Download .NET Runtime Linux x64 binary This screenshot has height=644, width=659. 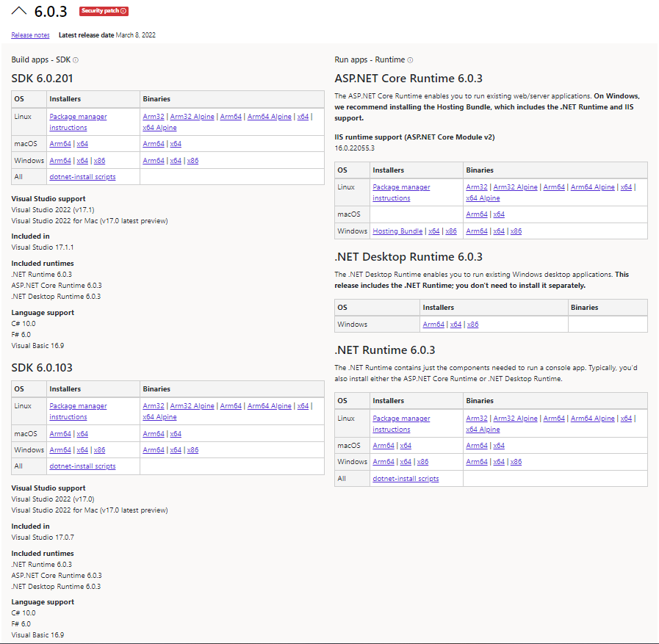[626, 419]
